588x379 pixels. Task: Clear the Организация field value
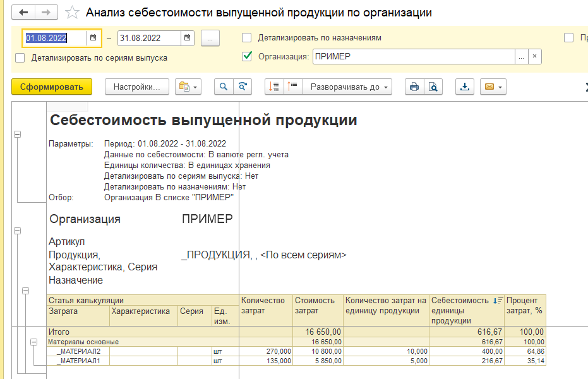click(x=535, y=56)
